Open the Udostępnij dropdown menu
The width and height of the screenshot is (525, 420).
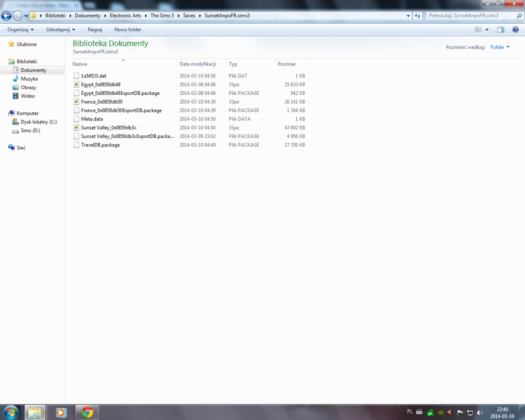[x=60, y=30]
